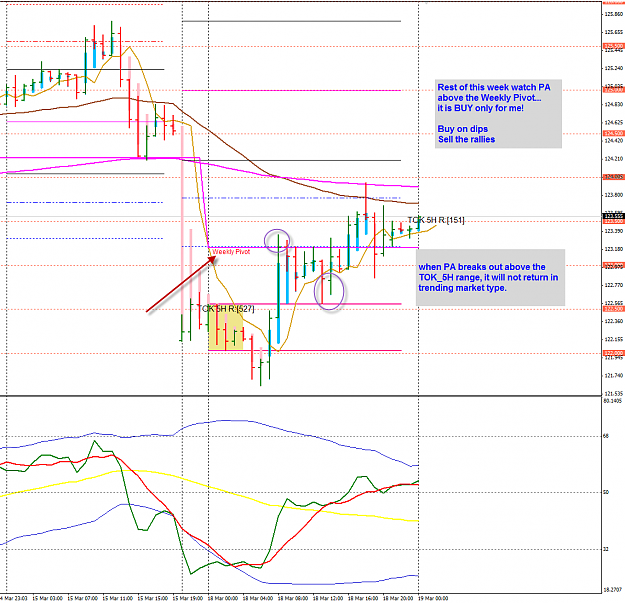This screenshot has width=625, height=603.
Task: Click the "Weekly Pivot" label on the chart
Action: point(231,252)
